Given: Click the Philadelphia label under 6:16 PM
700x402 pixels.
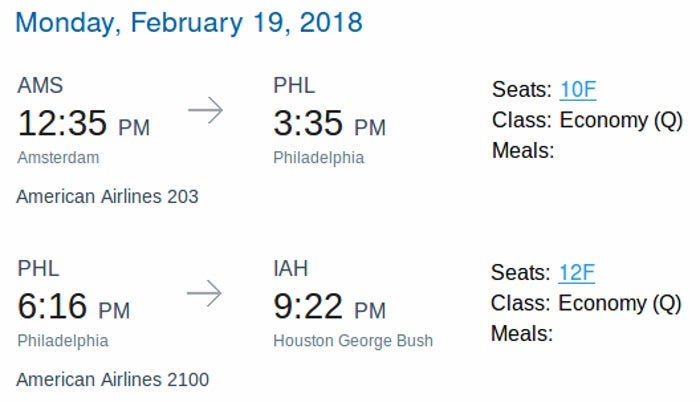Looking at the screenshot, I should click(62, 340).
